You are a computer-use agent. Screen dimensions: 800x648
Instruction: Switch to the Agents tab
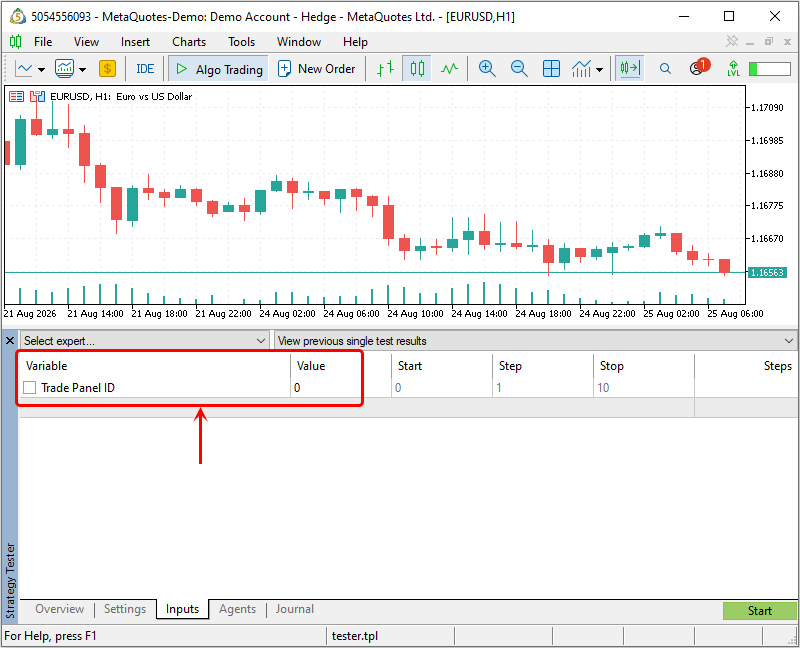click(x=237, y=609)
